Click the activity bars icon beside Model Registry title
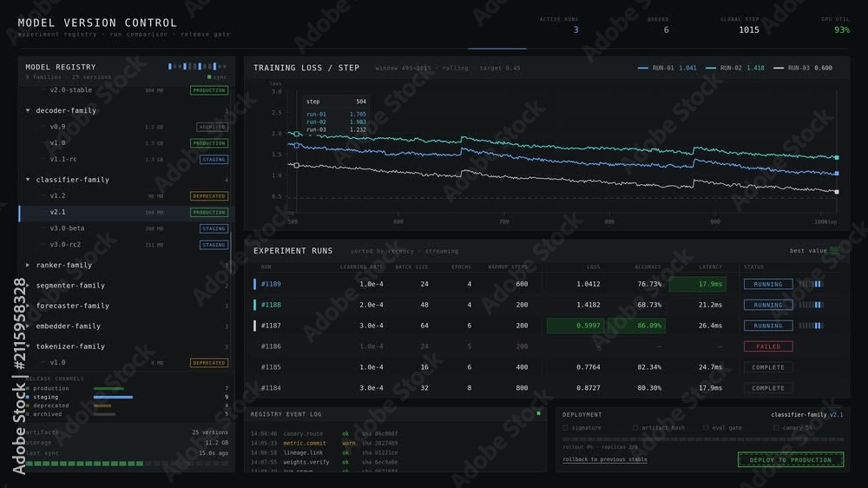 (197, 67)
